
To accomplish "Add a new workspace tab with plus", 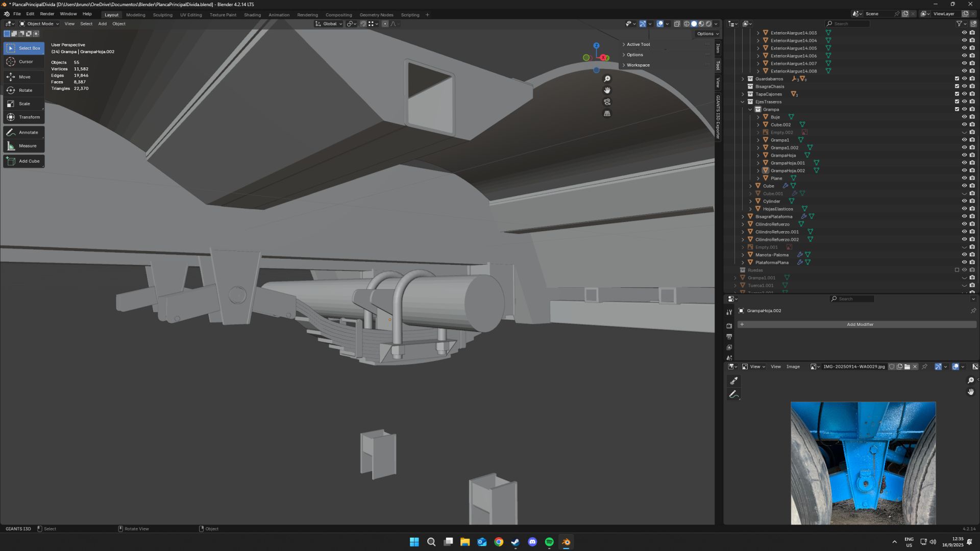I will click(427, 15).
